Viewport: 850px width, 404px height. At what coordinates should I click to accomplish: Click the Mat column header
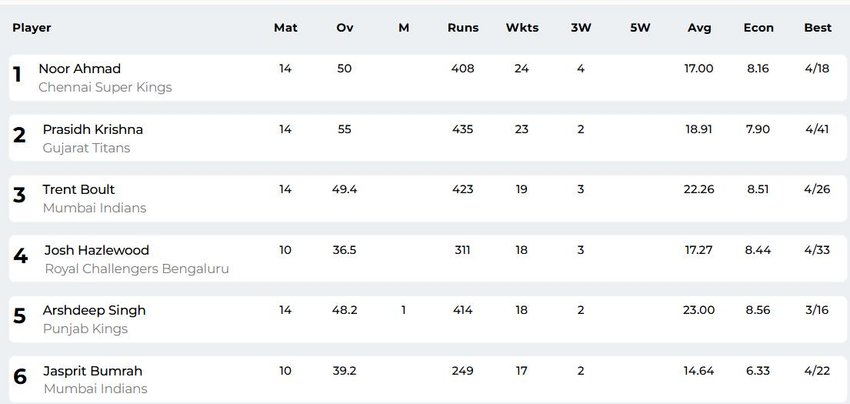[286, 28]
